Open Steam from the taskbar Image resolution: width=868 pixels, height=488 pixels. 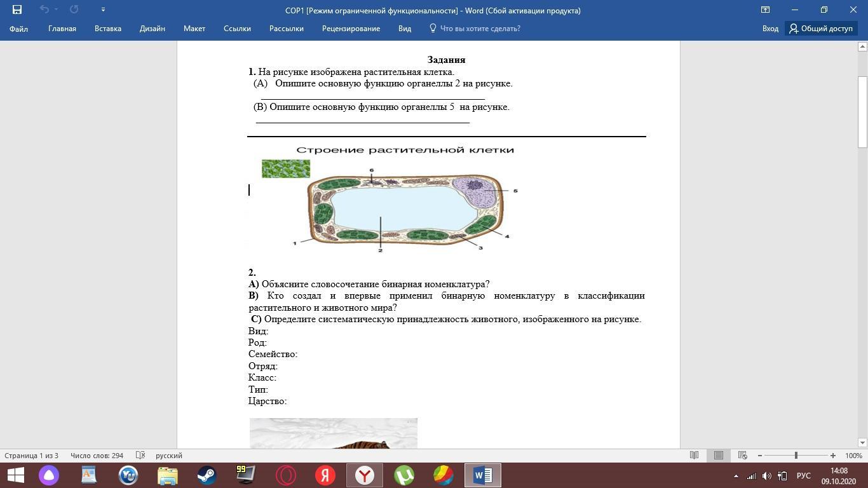(207, 475)
